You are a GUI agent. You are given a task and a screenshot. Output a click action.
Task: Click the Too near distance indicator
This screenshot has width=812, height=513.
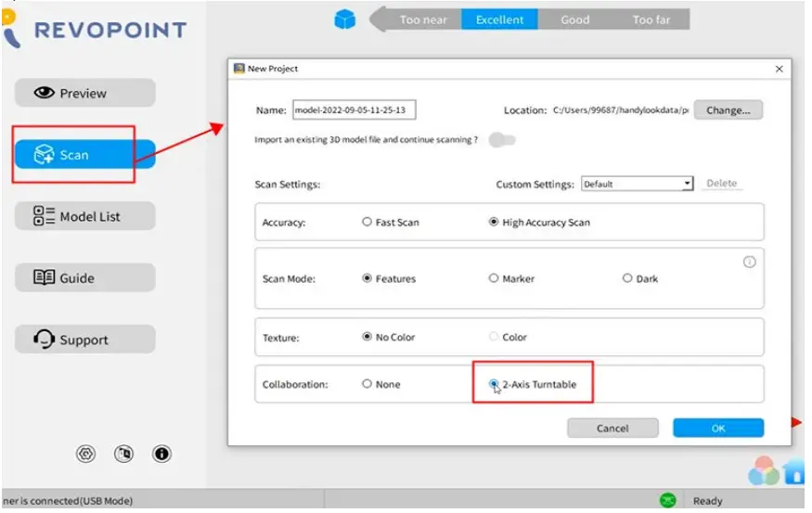(x=423, y=19)
